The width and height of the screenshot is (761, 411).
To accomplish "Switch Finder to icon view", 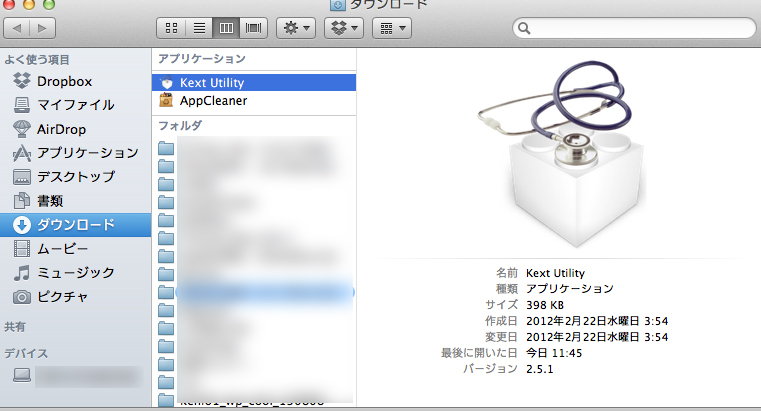I will point(171,28).
